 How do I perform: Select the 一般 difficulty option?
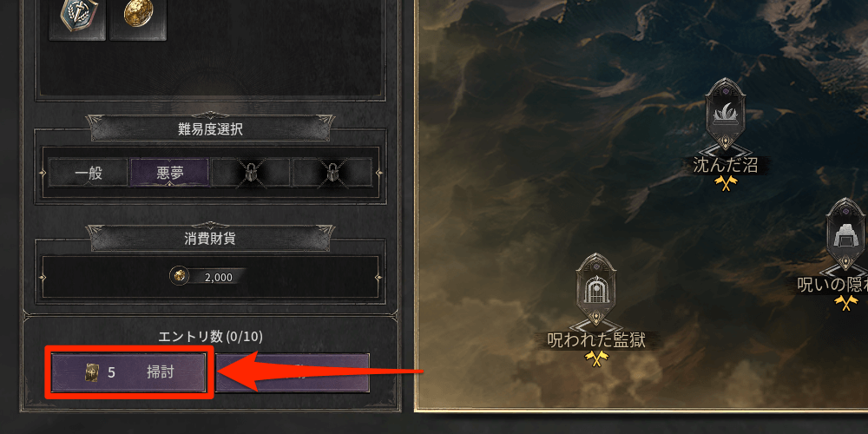89,174
